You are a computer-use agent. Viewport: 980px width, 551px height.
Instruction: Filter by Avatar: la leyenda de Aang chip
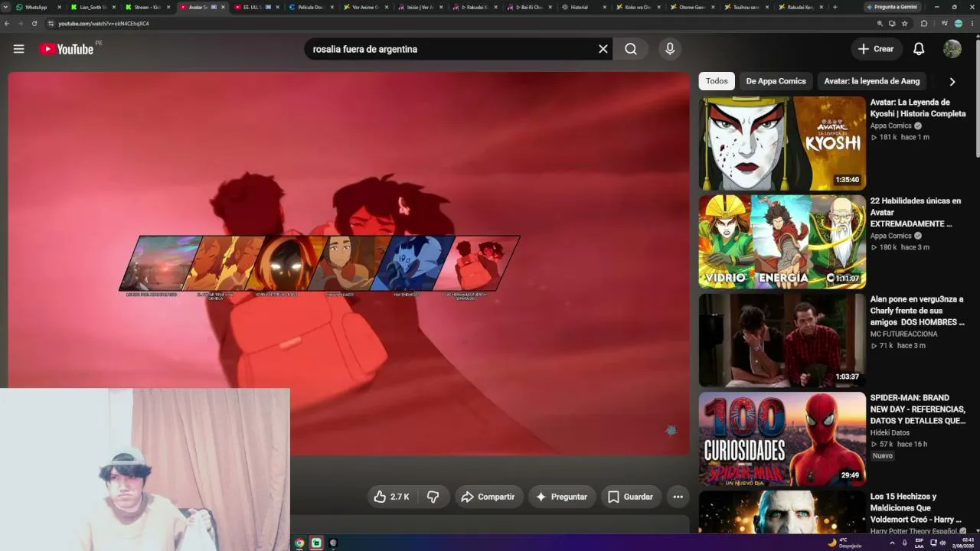[872, 81]
